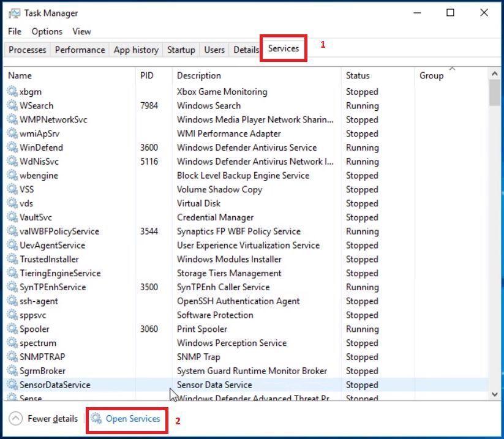Click the vds service gear icon
Viewport: 504px width, 439px height.
12,203
